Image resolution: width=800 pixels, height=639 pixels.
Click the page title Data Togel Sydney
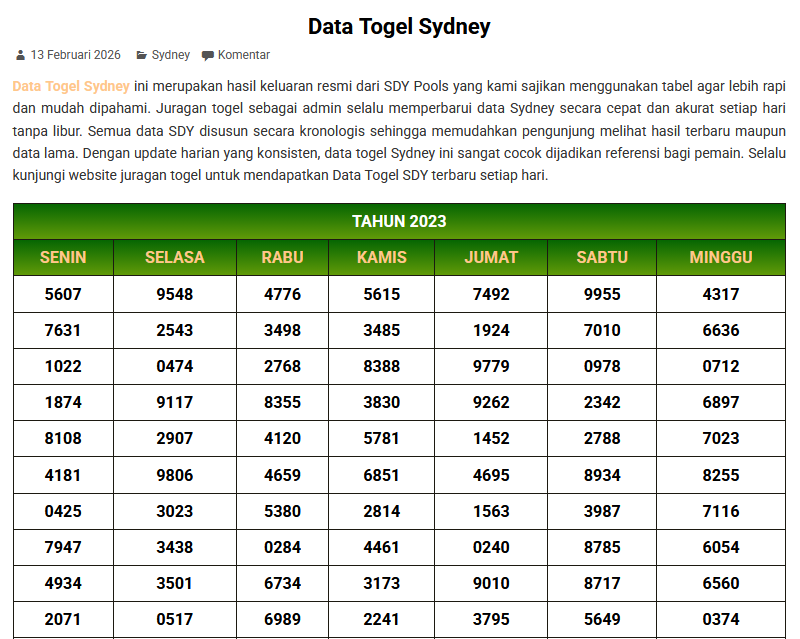[x=399, y=26]
